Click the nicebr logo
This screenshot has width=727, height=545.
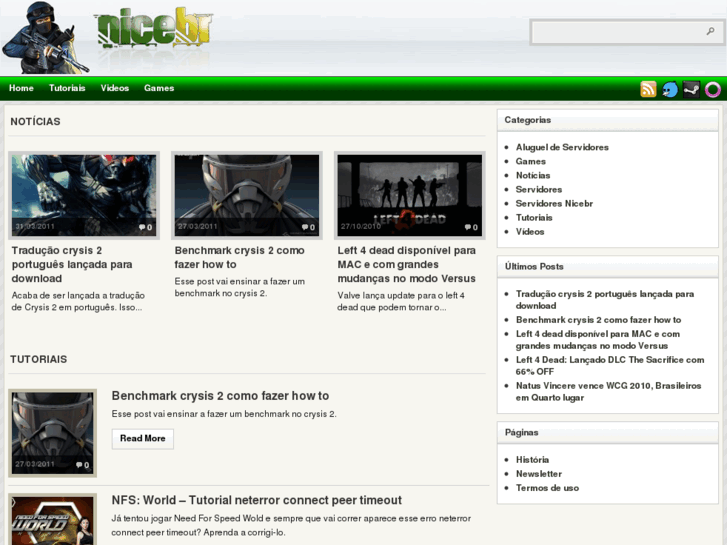click(x=153, y=29)
